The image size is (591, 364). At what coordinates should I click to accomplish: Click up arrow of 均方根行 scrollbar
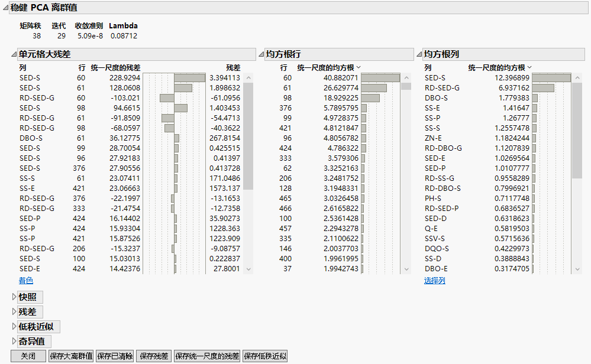tap(406, 78)
